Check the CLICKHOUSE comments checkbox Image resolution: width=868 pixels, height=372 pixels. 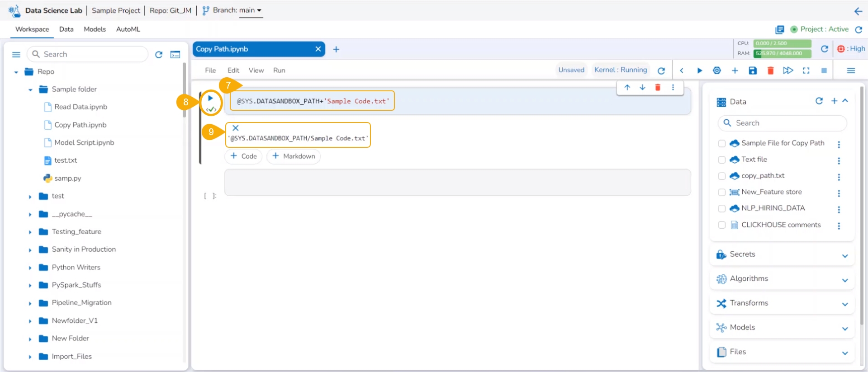(x=722, y=225)
